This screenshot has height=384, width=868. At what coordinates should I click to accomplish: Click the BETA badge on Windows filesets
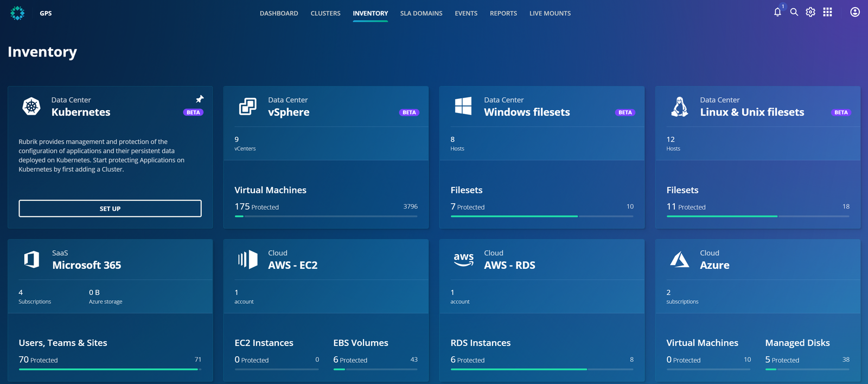point(625,112)
